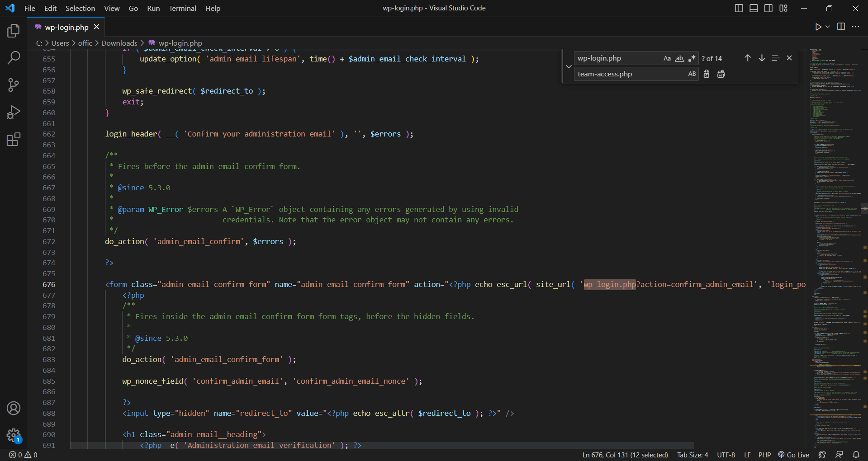Toggle Match Whole Word in find widget
The height and width of the screenshot is (461, 868).
679,58
